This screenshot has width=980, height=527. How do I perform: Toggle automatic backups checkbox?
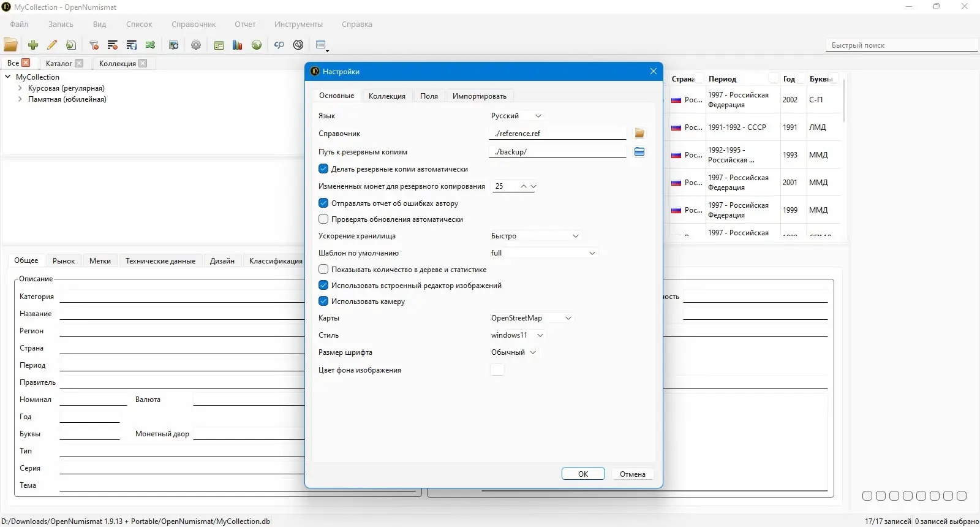click(x=323, y=169)
